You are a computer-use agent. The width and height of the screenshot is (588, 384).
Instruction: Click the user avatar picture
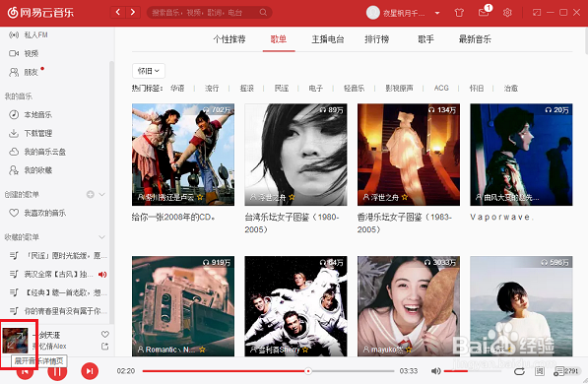(372, 13)
